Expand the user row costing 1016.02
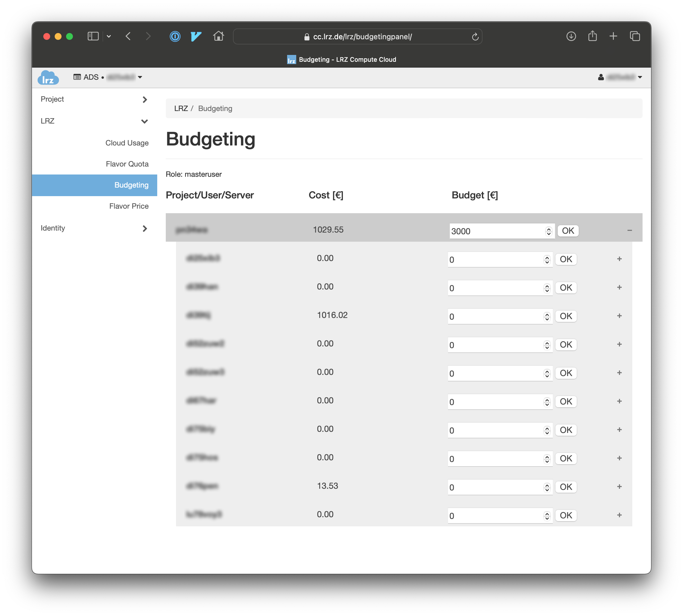The height and width of the screenshot is (616, 683). (619, 316)
